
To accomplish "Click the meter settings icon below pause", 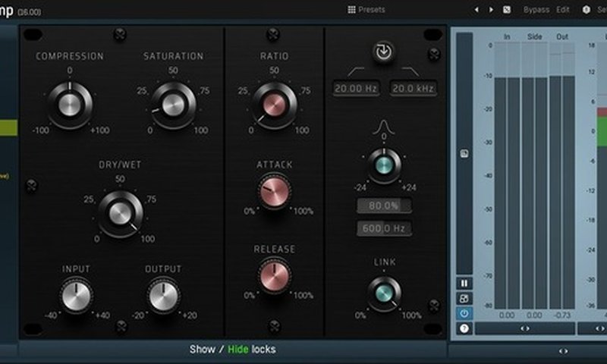I will tap(464, 298).
